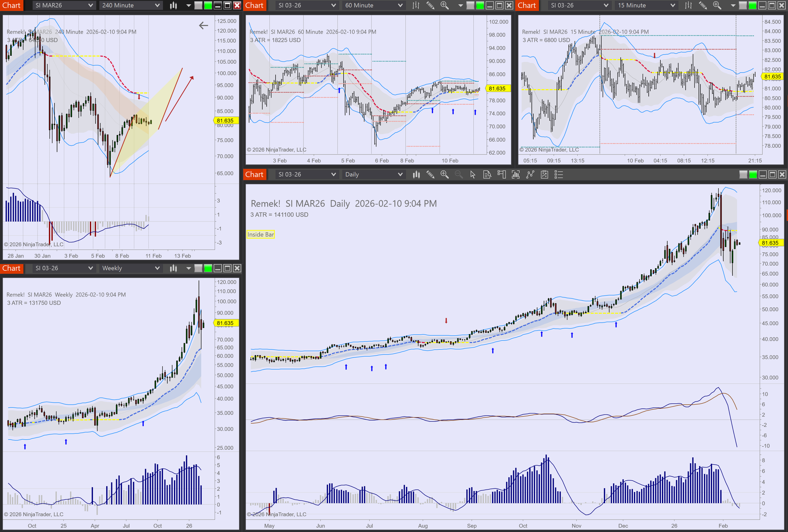
Task: Click Chart tab of 15 Minute window
Action: click(527, 5)
